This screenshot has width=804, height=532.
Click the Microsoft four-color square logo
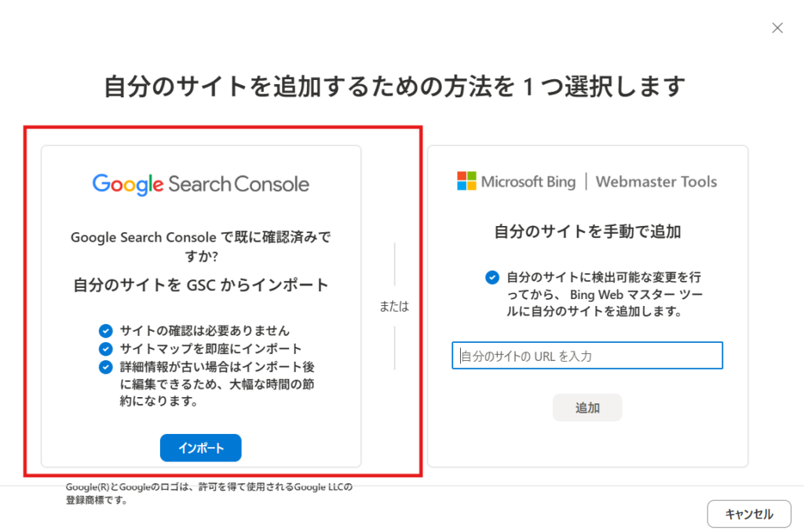[x=466, y=181]
